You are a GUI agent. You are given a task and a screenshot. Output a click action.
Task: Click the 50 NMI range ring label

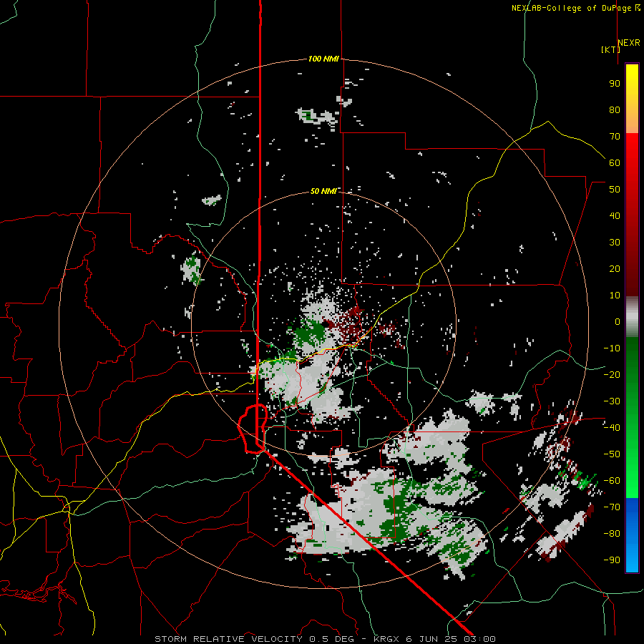(x=323, y=191)
